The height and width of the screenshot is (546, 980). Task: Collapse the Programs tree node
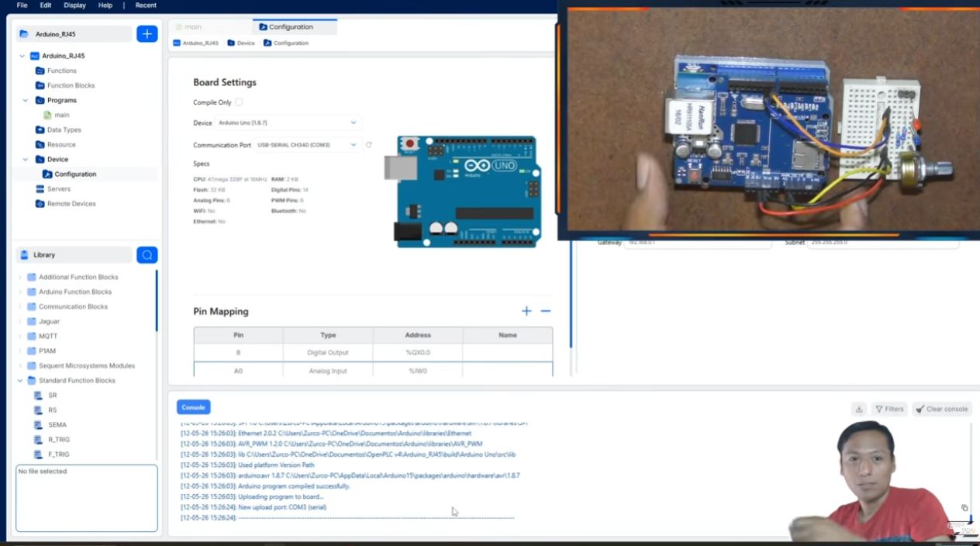pyautogui.click(x=26, y=100)
